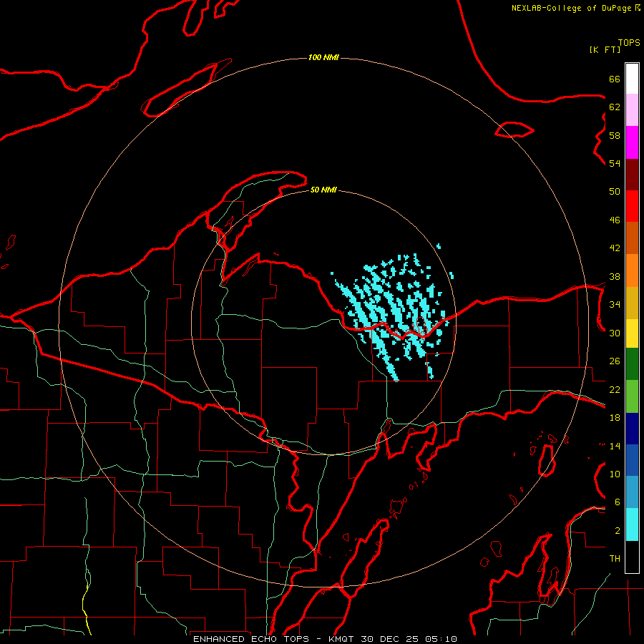Click the 30 DEC 25 date stamp
The height and width of the screenshot is (644, 644).
pos(390,639)
